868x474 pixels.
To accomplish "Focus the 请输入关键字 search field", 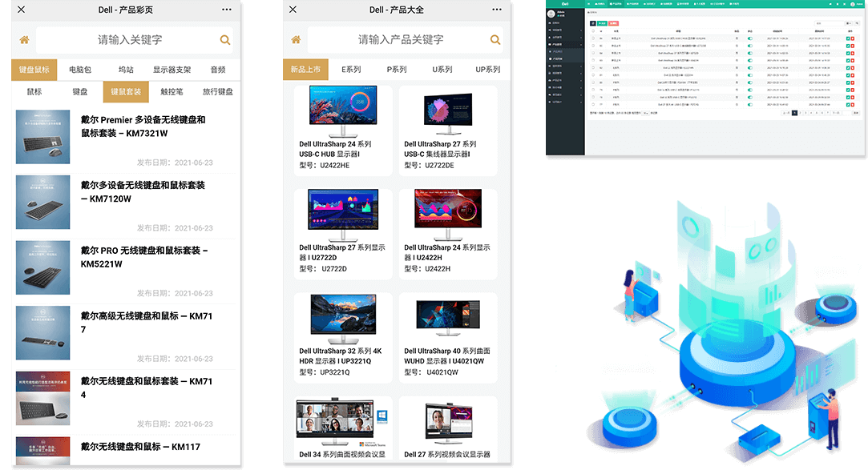I will 130,40.
